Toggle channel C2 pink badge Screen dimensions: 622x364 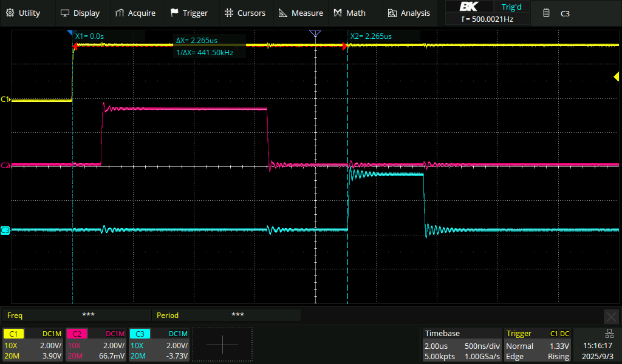pos(77,334)
